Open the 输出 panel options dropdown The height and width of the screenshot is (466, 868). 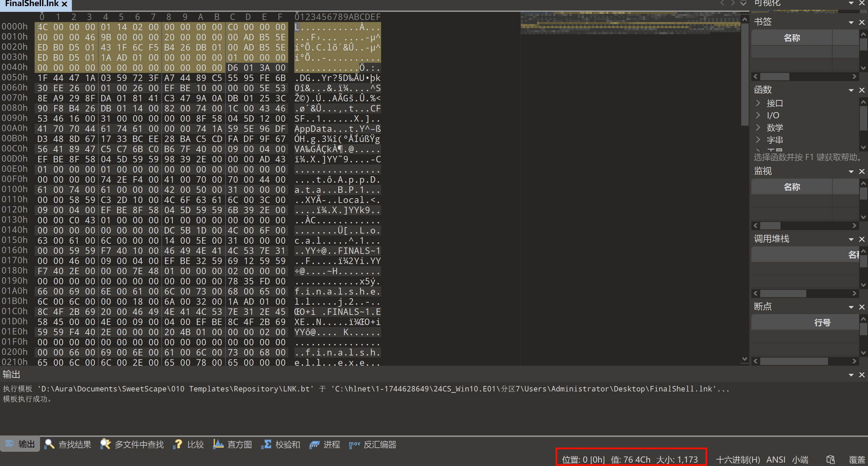pos(851,375)
